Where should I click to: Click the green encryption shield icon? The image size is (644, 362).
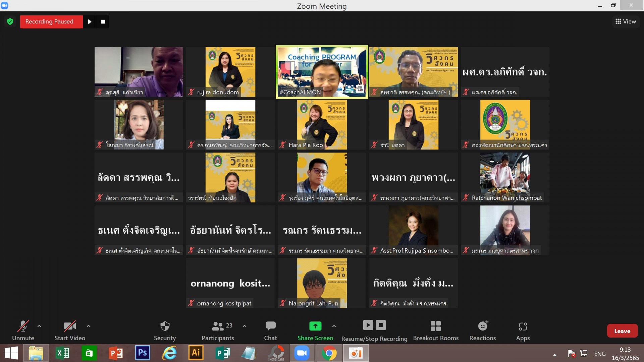[x=10, y=22]
